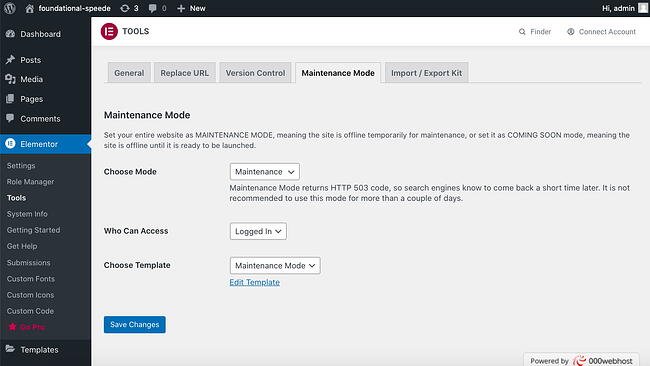The height and width of the screenshot is (366, 650).
Task: Open the updates icon showing 3
Action: pos(125,8)
